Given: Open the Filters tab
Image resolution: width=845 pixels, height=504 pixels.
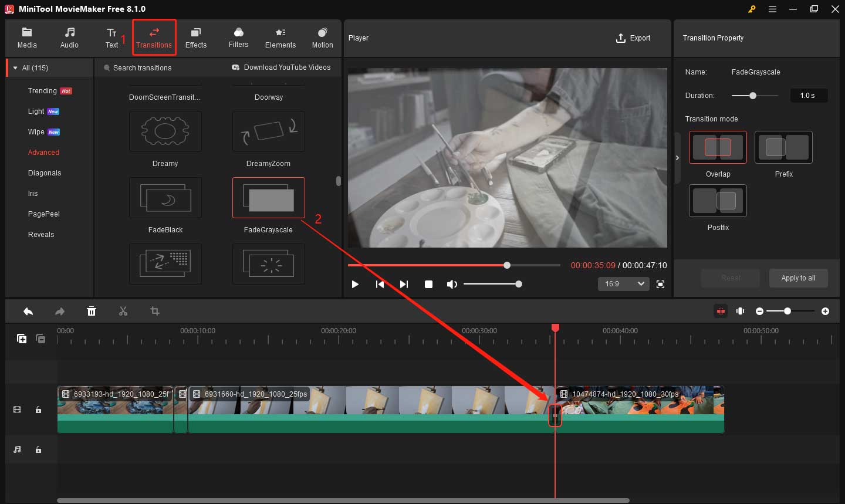Looking at the screenshot, I should coord(238,38).
